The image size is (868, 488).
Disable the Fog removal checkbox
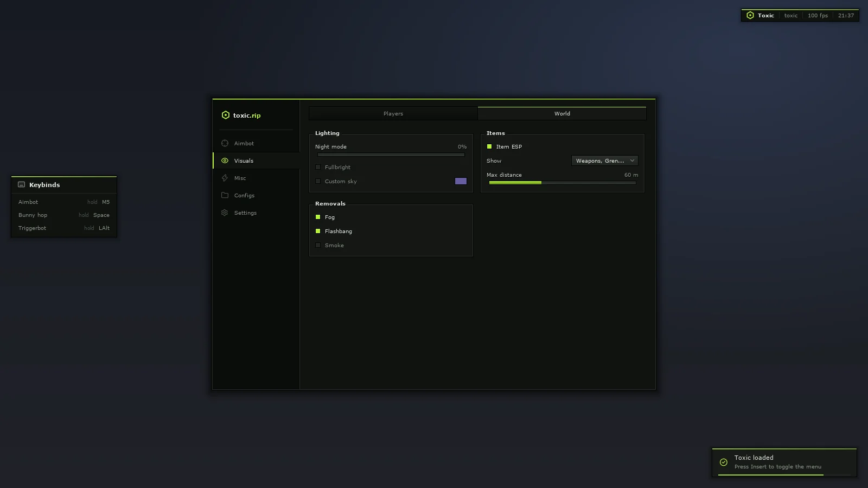[x=318, y=217]
